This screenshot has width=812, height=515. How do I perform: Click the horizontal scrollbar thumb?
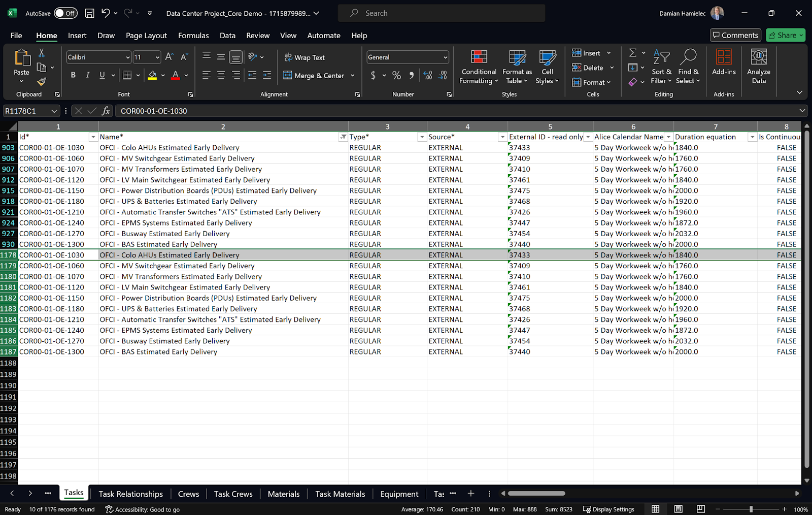(536, 493)
